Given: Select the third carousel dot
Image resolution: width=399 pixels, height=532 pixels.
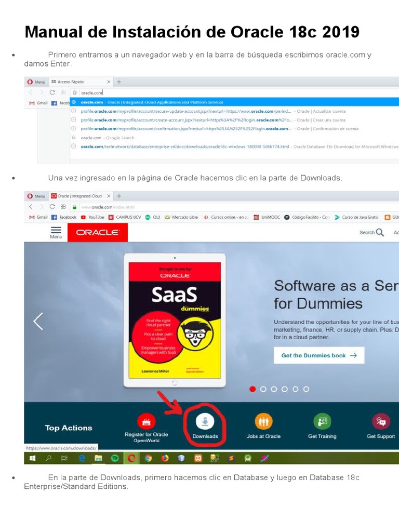Looking at the screenshot, I should click(x=274, y=389).
